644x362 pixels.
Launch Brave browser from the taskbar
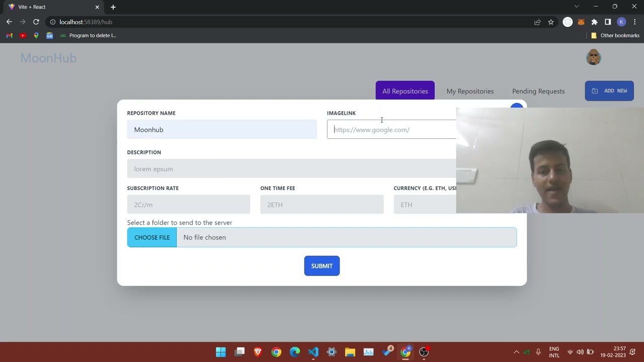[x=258, y=352]
